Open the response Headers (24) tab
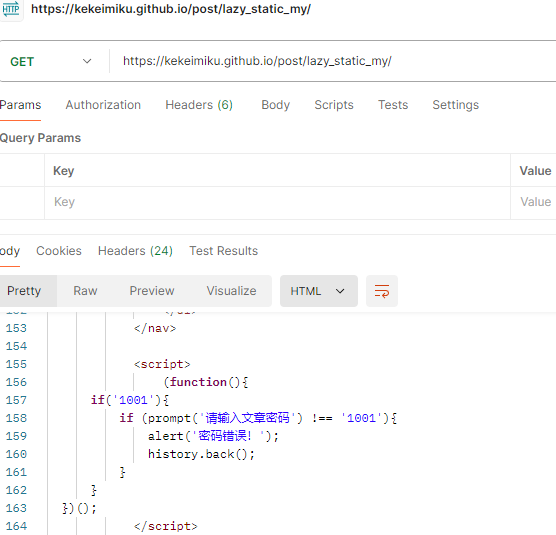 (x=135, y=251)
